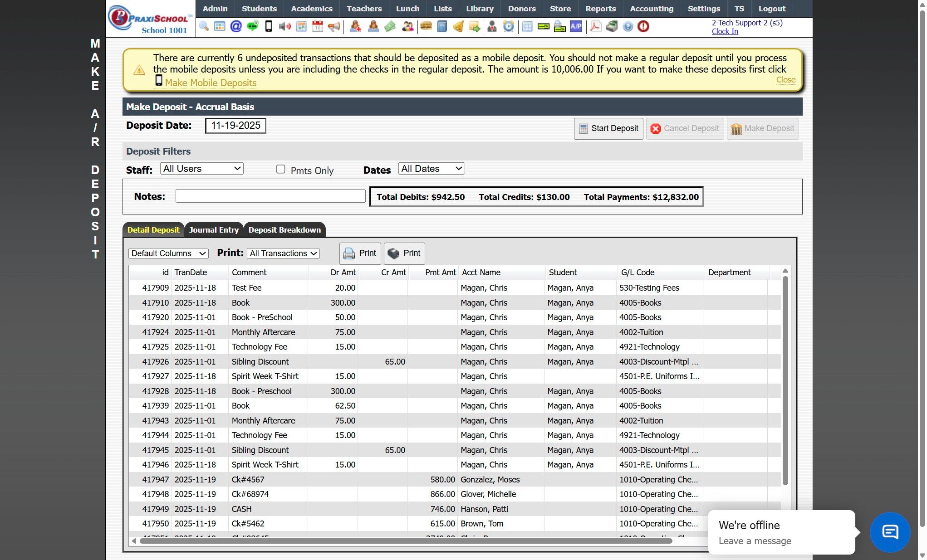Screen dimensions: 927x560
Task: Open the @ email icon
Action: [x=235, y=26]
